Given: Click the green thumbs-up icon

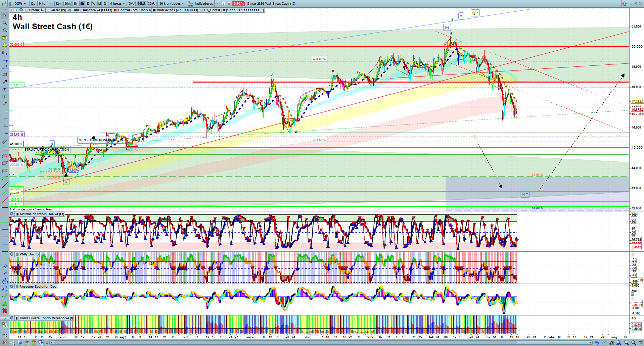Looking at the screenshot, I should click(5, 303).
